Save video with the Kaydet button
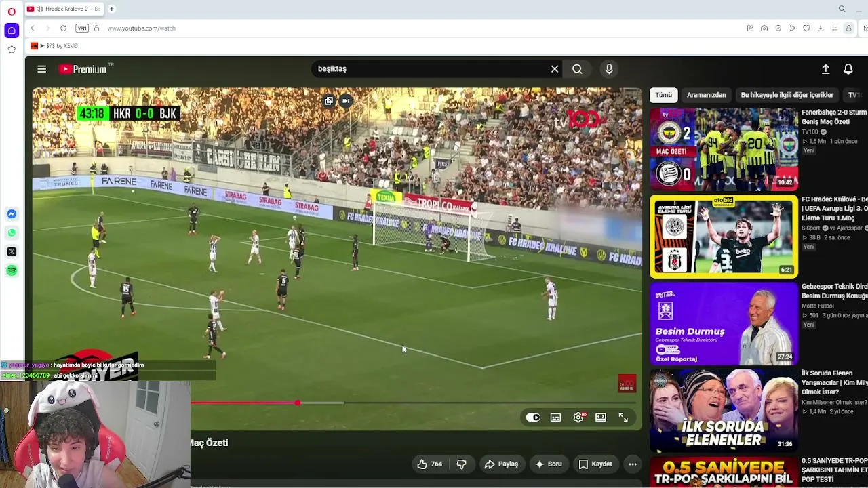 tap(595, 464)
